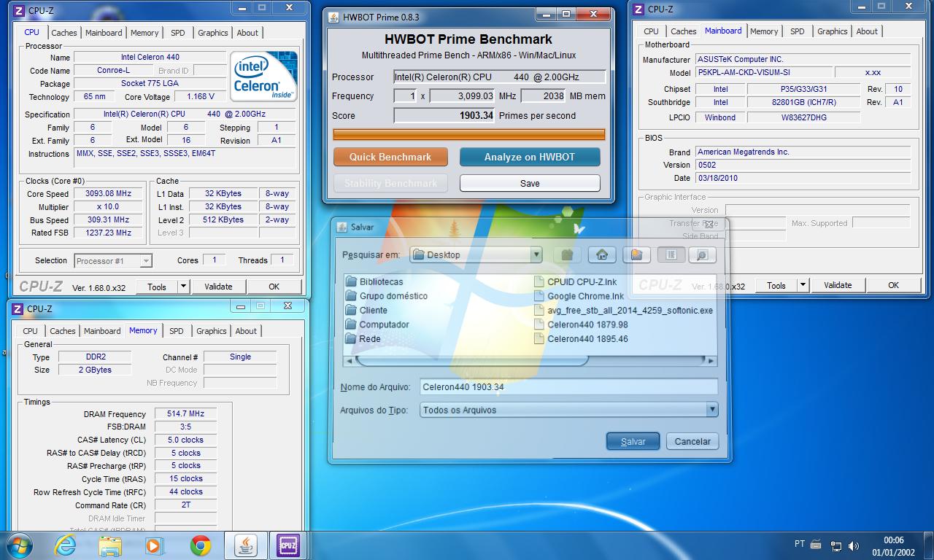Screen dimensions: 934x560
Task: Click Validate in the CPU-tab CPU-Z window
Action: [218, 287]
